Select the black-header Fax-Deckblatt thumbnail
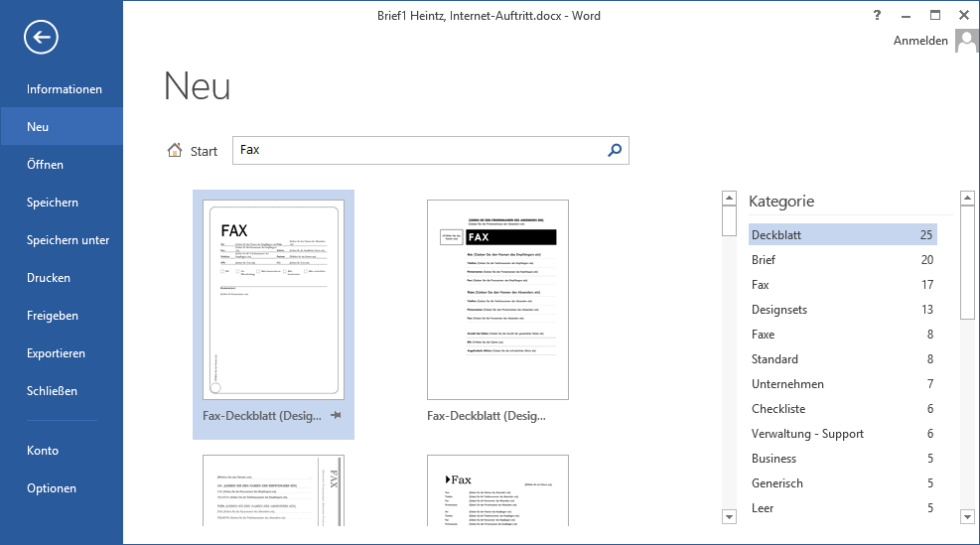 pyautogui.click(x=497, y=299)
